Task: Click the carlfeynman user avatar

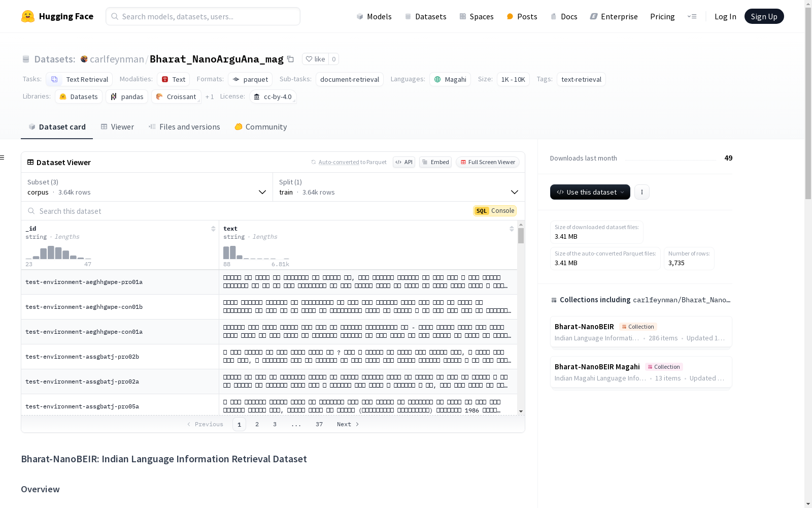Action: (x=84, y=59)
